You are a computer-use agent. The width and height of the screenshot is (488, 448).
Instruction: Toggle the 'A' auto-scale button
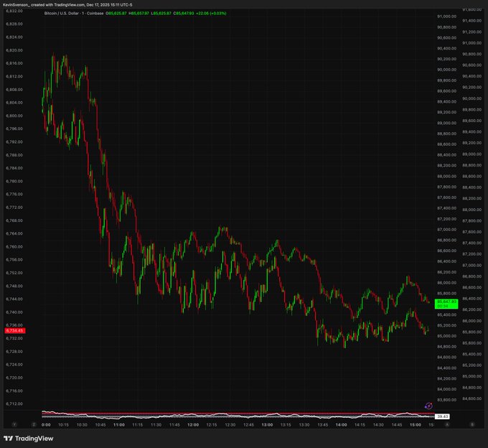click(x=447, y=424)
